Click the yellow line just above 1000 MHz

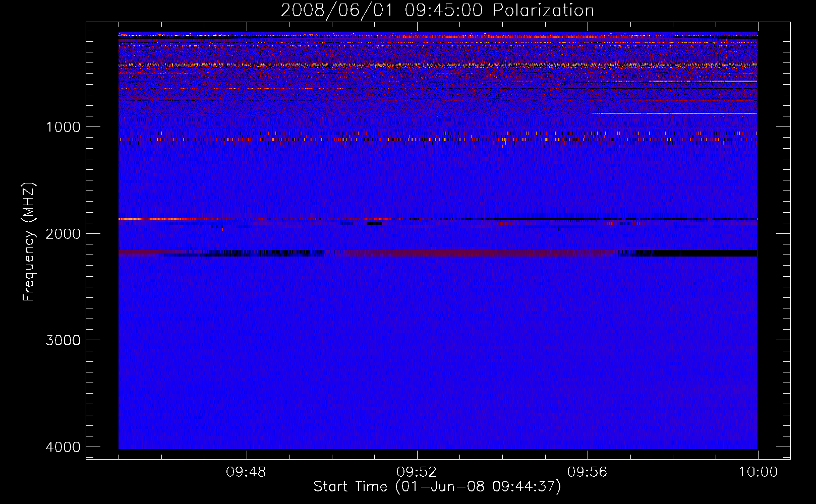pos(674,113)
